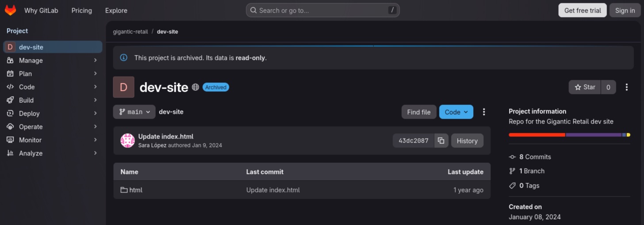Expand the Monitor section chevron
The image size is (644, 225).
[95, 140]
